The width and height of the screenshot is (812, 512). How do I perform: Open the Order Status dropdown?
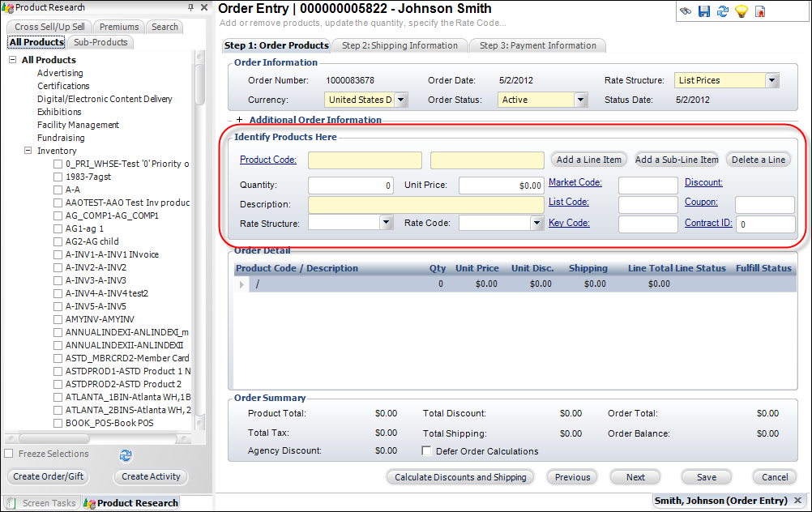(x=580, y=100)
